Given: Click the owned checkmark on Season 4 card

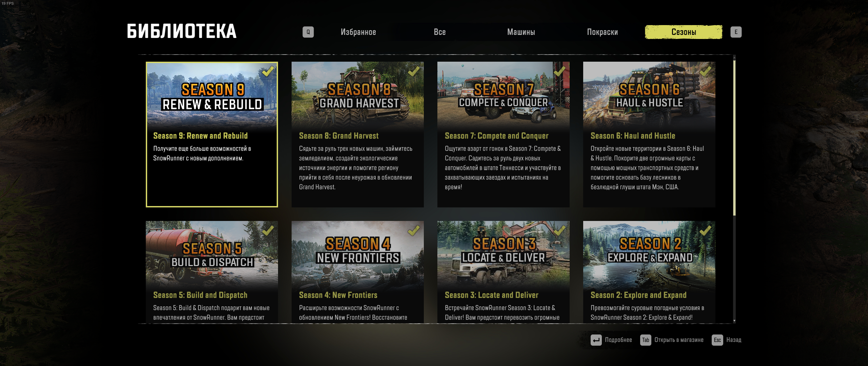Looking at the screenshot, I should point(414,230).
